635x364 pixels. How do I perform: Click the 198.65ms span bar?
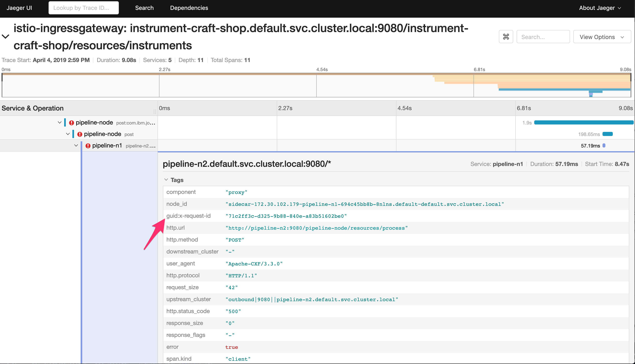click(x=607, y=134)
